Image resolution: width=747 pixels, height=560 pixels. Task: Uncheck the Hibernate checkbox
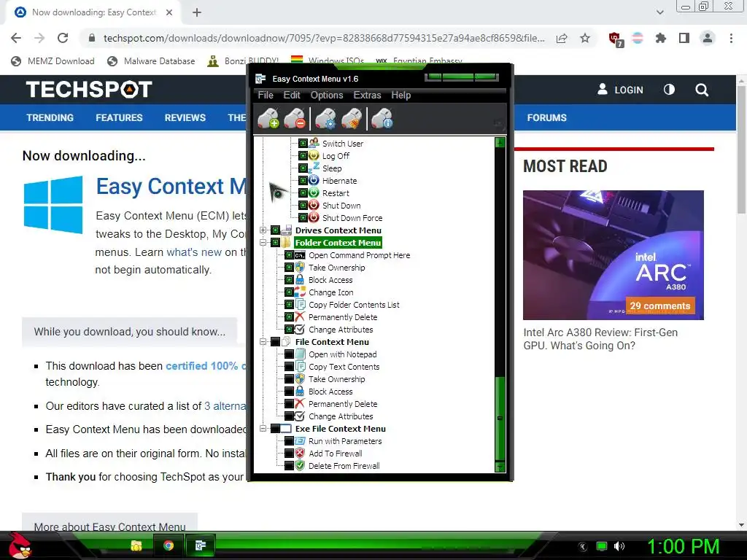[x=303, y=180]
